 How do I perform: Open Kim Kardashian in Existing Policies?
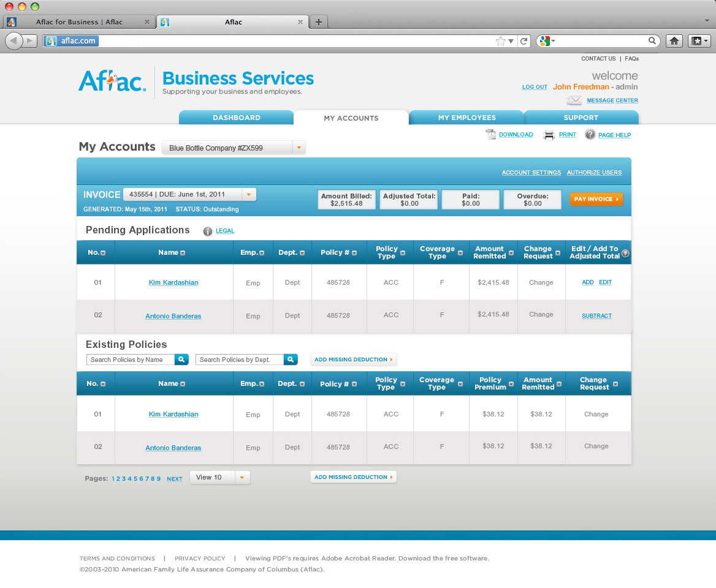coord(173,414)
